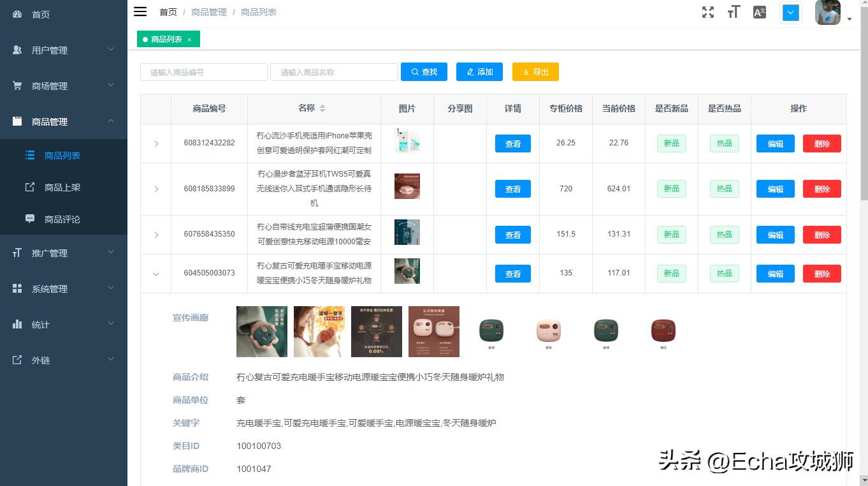The width and height of the screenshot is (868, 486).
Task: Close the 商品列表 tab
Action: [188, 39]
